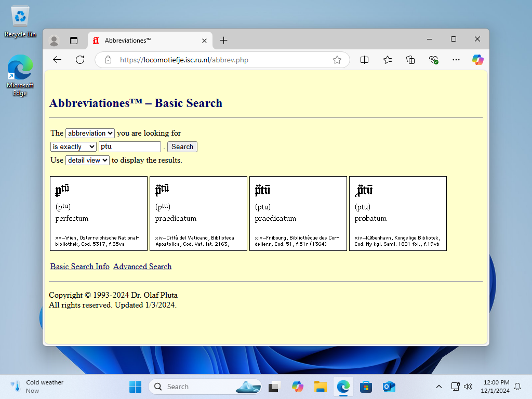Open the 'detail view' display dropdown
This screenshot has height=399, width=532.
click(x=87, y=161)
